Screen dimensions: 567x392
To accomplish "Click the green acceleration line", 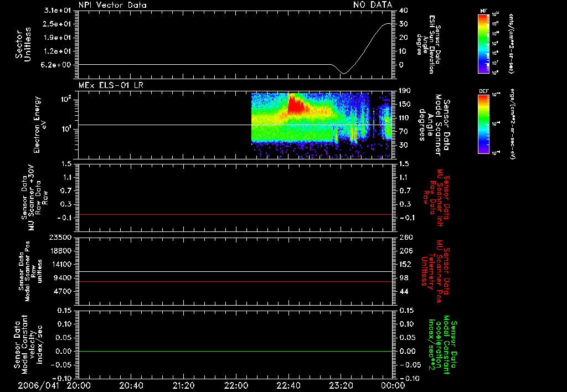I will (x=235, y=351).
